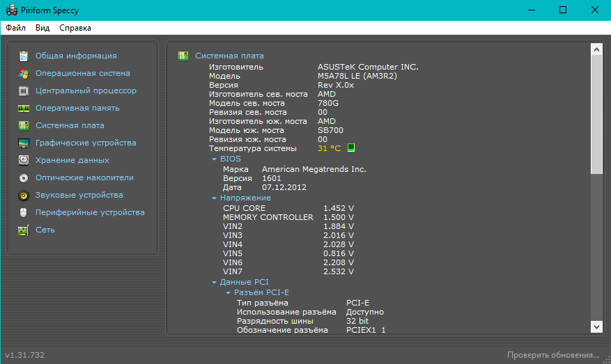Screen dimensions: 611x364
Task: Click the vertical scrollbar thumb
Action: tap(596, 114)
